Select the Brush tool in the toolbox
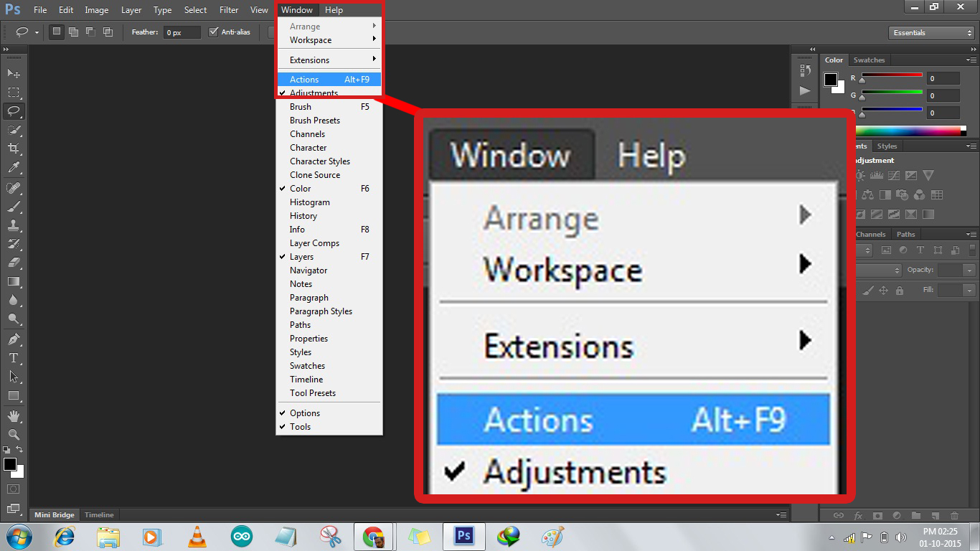This screenshot has height=551, width=980. pyautogui.click(x=14, y=207)
